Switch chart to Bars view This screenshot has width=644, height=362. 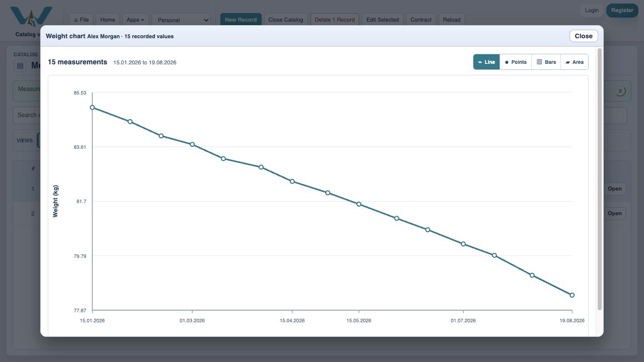[x=546, y=62]
